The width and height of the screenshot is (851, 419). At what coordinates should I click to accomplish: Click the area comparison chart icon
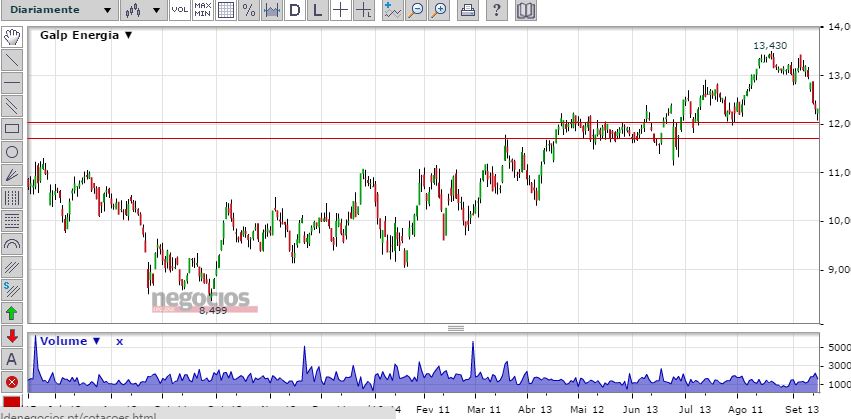tap(272, 10)
